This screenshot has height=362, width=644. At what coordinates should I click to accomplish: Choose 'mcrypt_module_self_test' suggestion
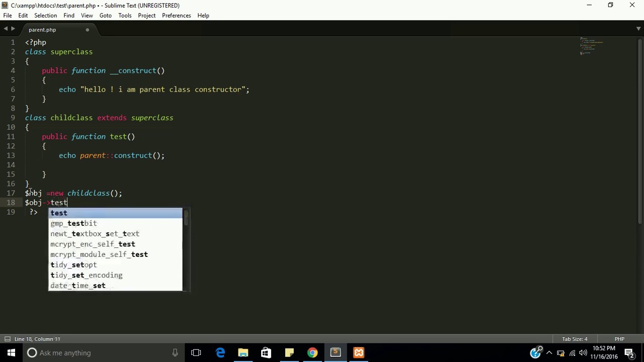pos(115,254)
